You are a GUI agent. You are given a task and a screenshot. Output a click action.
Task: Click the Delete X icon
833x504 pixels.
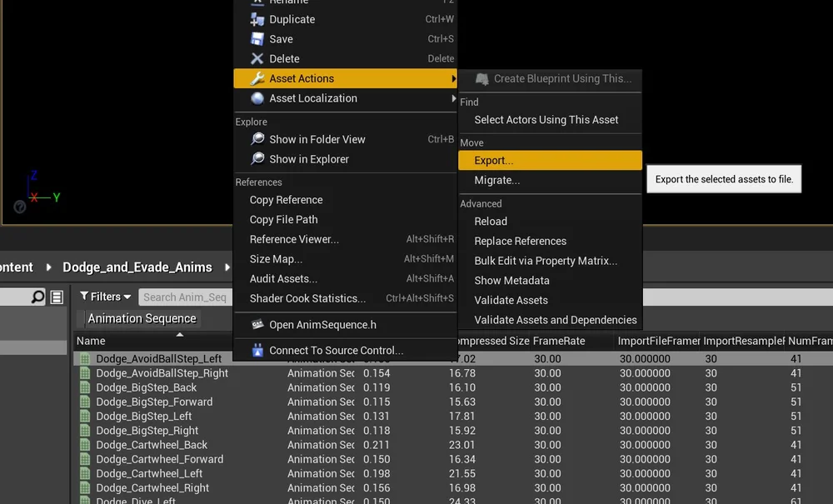click(257, 58)
